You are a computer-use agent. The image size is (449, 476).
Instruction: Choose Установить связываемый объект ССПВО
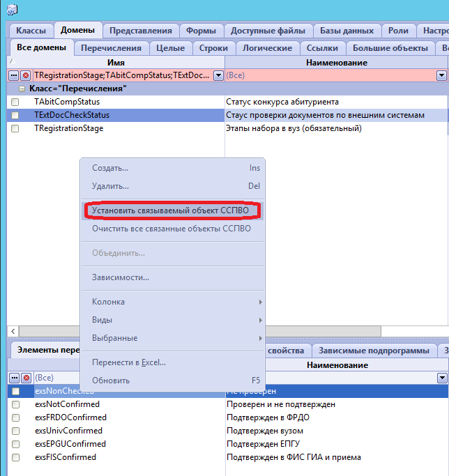tap(172, 210)
